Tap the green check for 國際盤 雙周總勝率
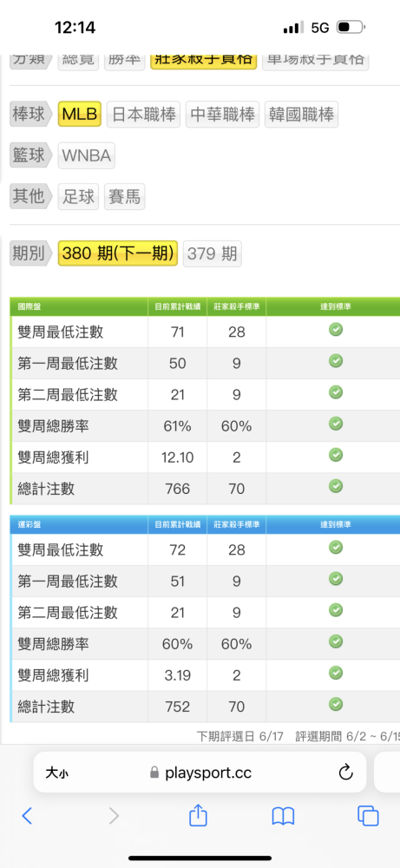This screenshot has width=400, height=868. 335,424
